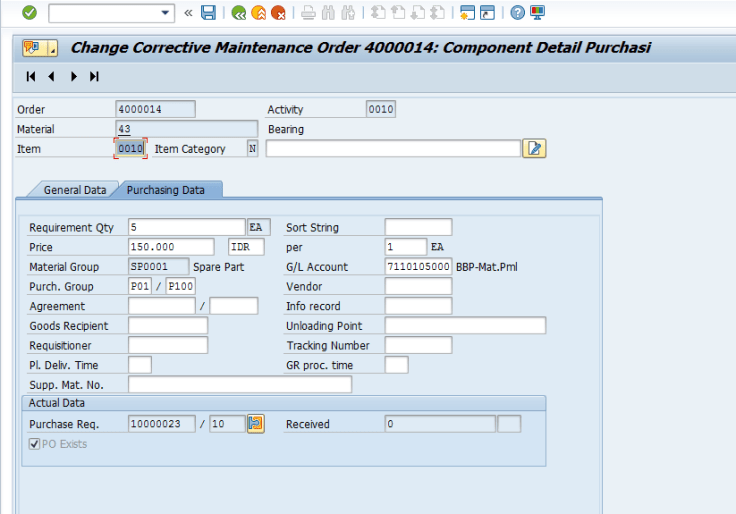Click the Find Next binoculars icon
This screenshot has width=736, height=514.
tap(348, 13)
